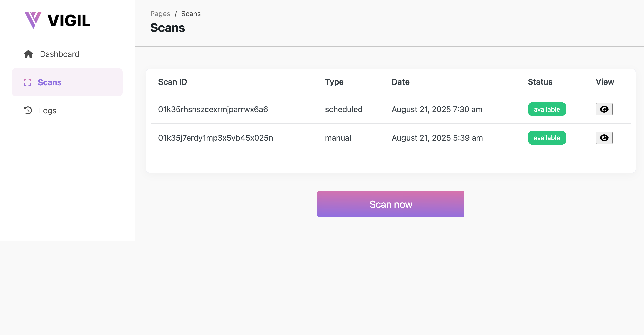The image size is (644, 335).
Task: Click the VIGIL brand name text
Action: [x=69, y=20]
